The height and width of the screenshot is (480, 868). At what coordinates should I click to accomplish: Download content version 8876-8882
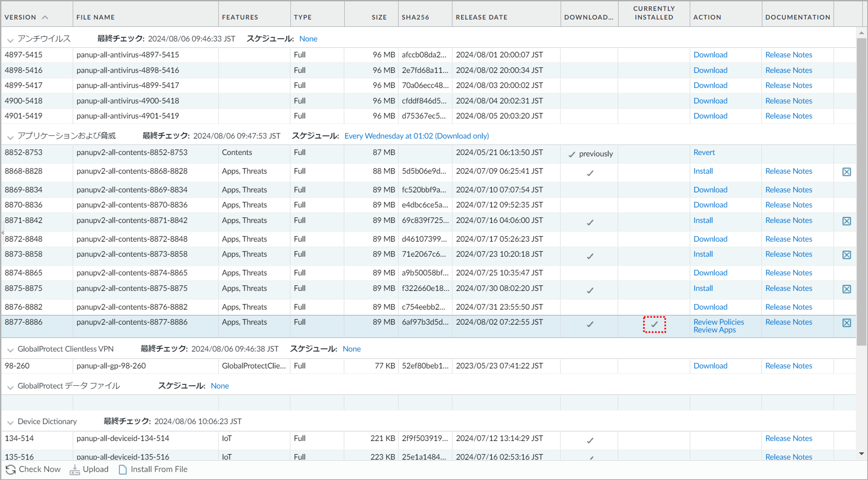tap(710, 307)
